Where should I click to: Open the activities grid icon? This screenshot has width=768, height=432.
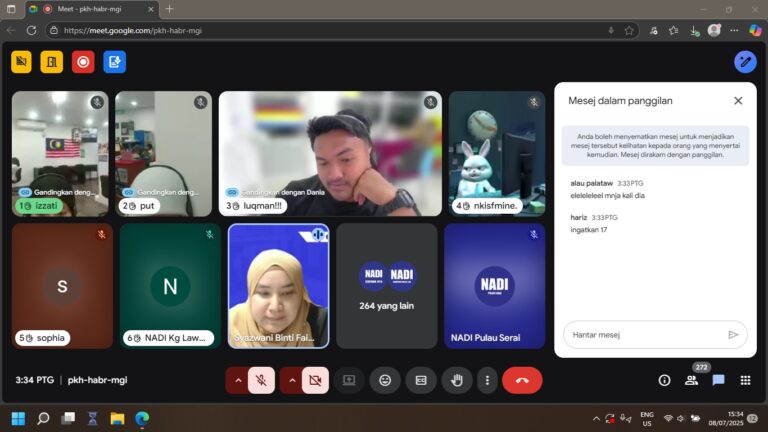click(x=745, y=380)
